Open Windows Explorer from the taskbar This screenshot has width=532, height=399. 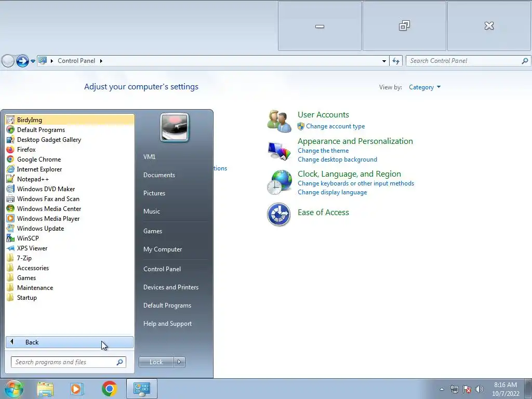(x=45, y=389)
